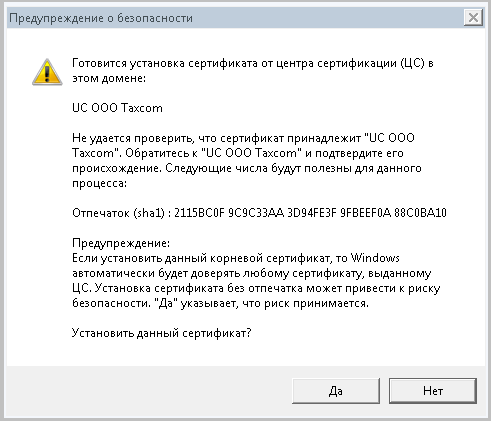Viewport: 491px width, 421px height.
Task: Click the Предупреждение: heading in the message
Action: pyautogui.click(x=121, y=243)
